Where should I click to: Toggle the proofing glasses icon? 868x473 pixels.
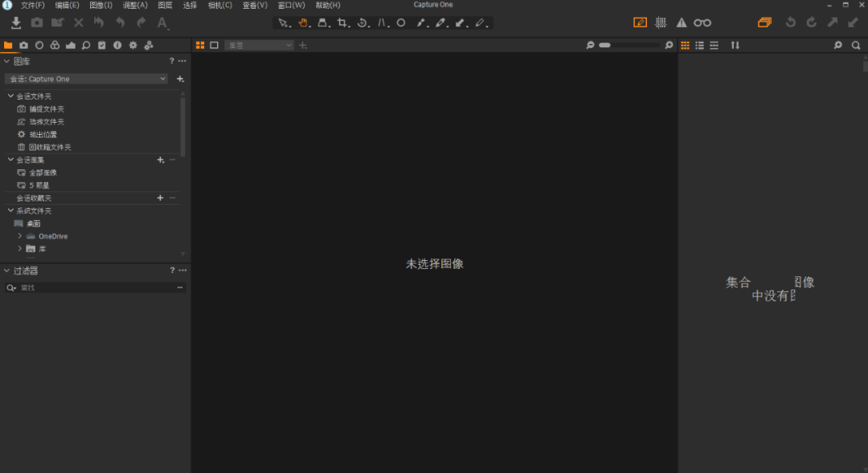coord(702,22)
